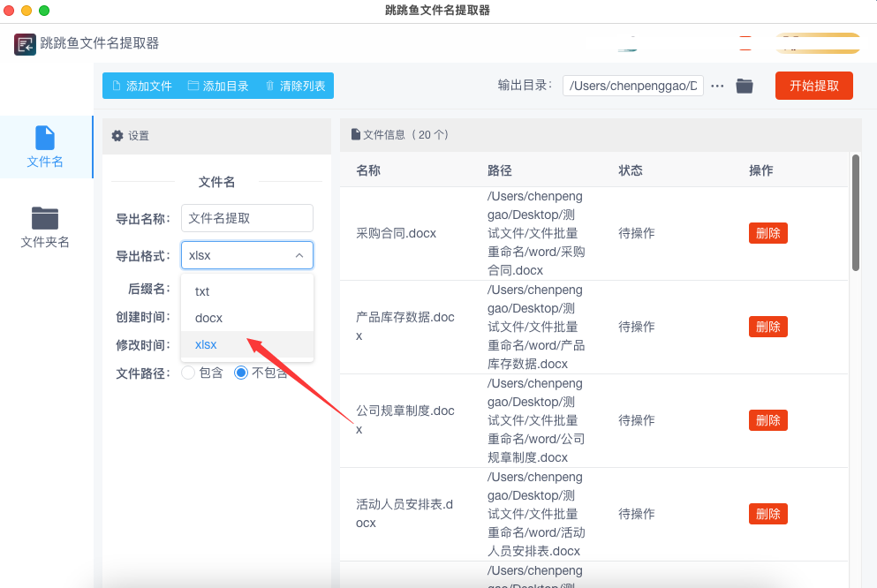877x588 pixels.
Task: Click the 跳跳鱼 app logo icon
Action: click(x=25, y=44)
